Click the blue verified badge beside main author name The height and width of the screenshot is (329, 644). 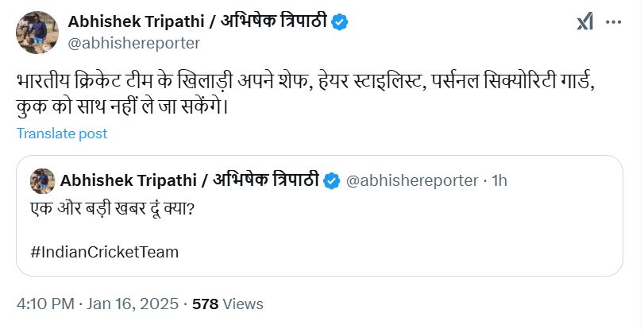[340, 22]
